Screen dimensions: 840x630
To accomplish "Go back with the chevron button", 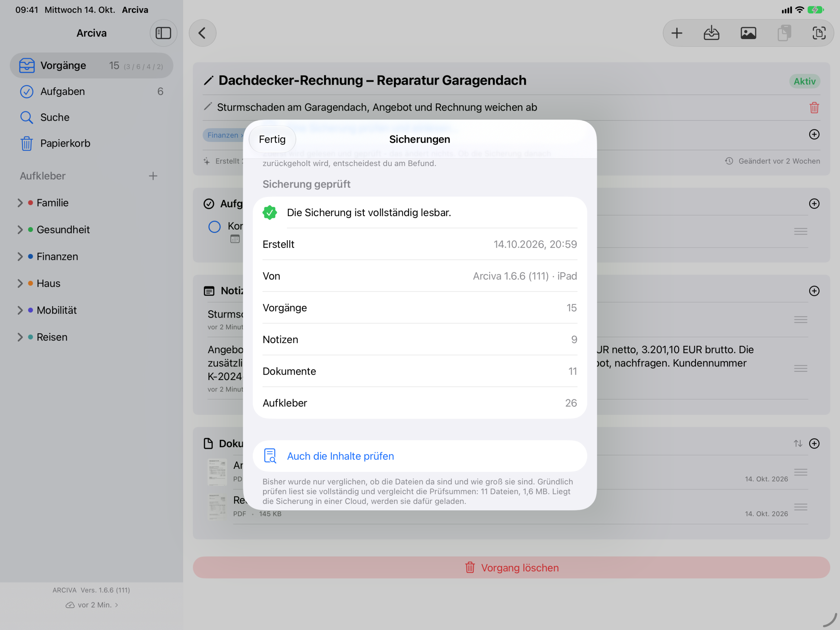I will point(202,33).
